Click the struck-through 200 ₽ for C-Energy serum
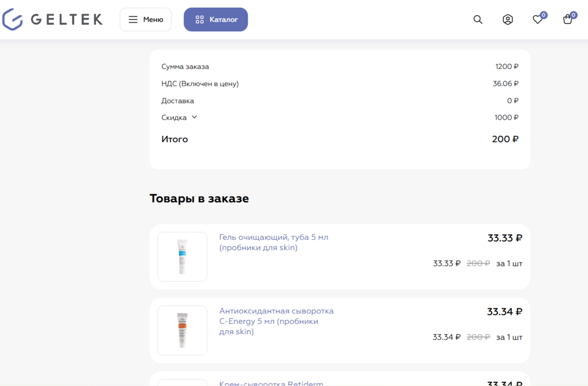588x386 pixels. pos(478,337)
